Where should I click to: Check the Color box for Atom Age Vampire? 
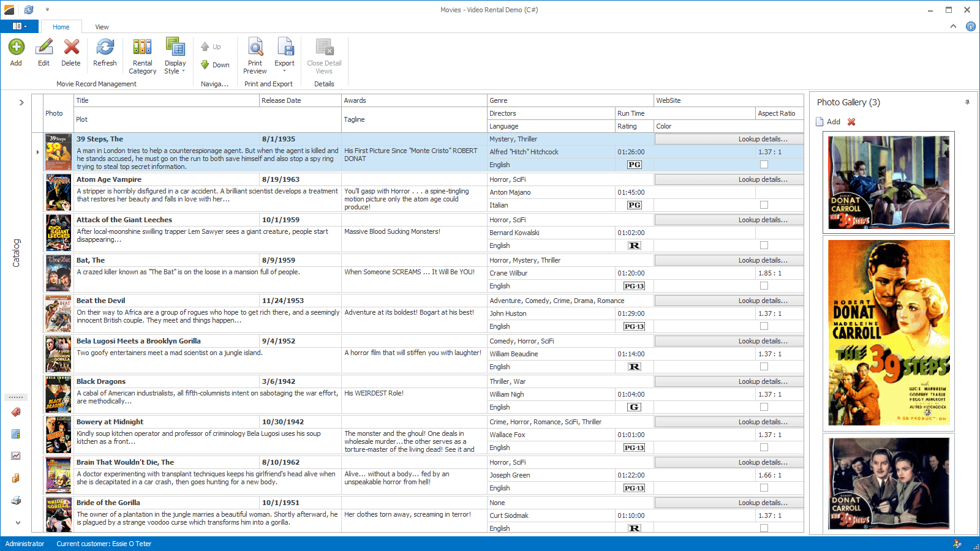tap(764, 205)
